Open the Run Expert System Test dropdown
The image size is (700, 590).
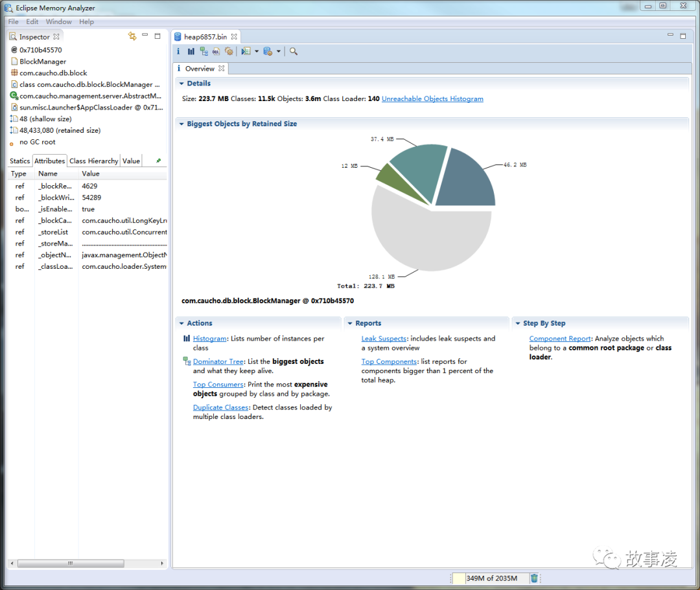point(257,51)
